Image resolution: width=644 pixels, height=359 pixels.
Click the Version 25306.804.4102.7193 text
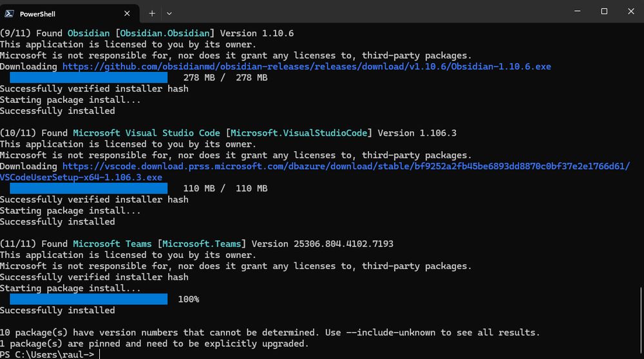coord(323,244)
